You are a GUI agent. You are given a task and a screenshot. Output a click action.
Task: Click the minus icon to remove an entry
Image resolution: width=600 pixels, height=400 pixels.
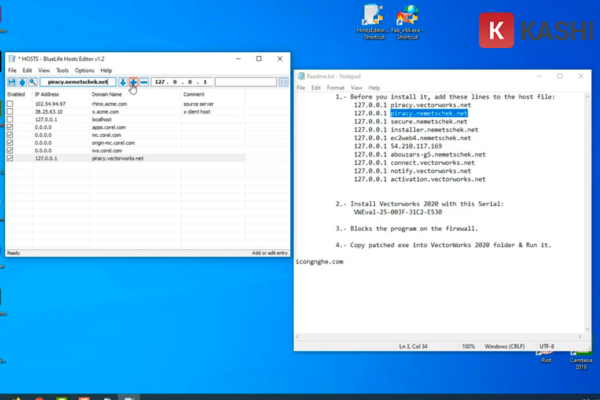pos(144,82)
